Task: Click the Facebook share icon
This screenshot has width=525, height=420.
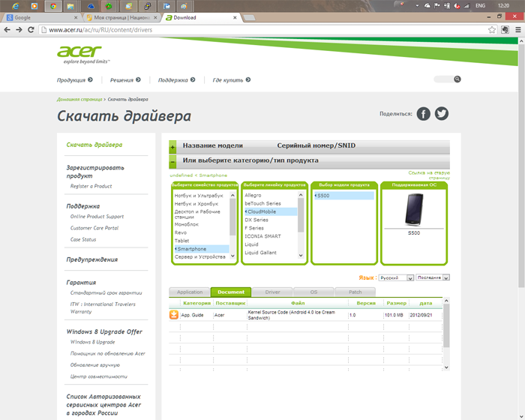Action: 423,114
